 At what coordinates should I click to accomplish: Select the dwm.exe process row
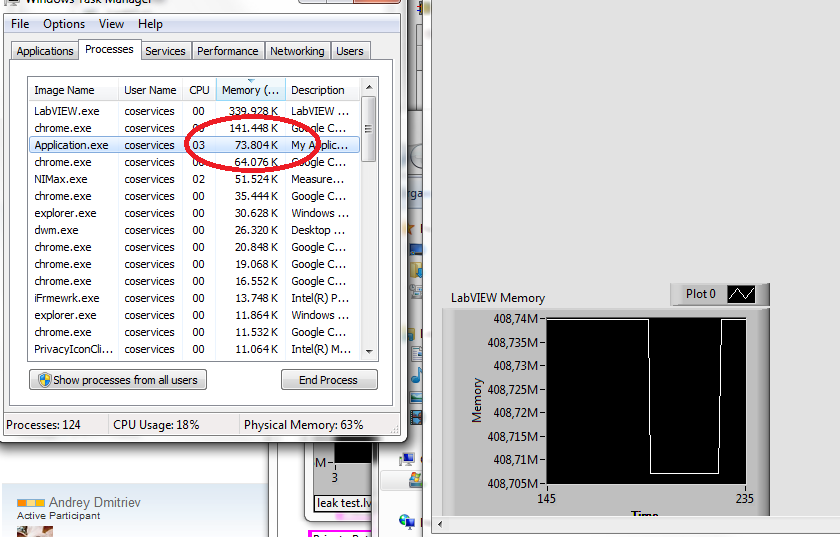(x=194, y=230)
